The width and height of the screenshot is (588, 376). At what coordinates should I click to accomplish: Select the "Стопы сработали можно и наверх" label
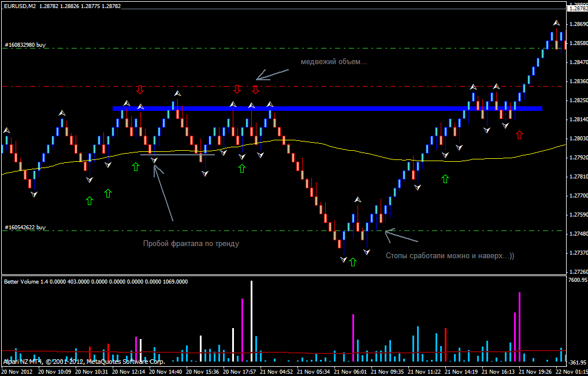(x=449, y=256)
